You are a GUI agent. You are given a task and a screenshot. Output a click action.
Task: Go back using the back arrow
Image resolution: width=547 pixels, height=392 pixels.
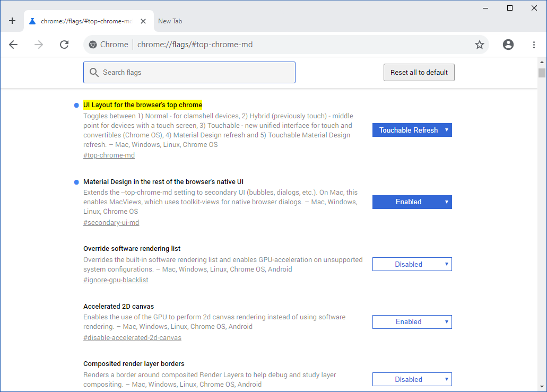(13, 45)
